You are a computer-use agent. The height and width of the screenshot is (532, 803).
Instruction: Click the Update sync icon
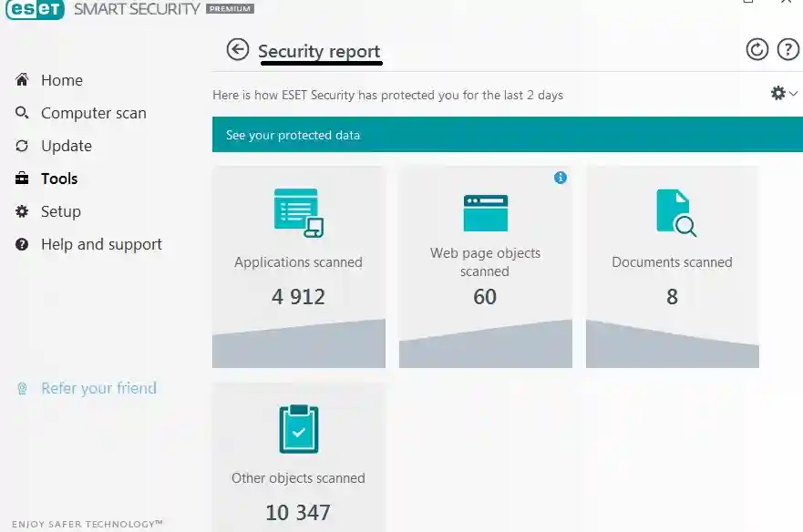21,146
